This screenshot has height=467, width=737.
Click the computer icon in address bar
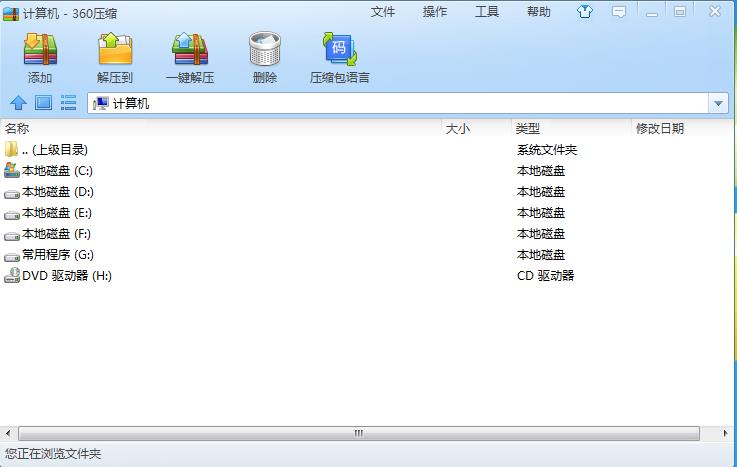(x=101, y=103)
